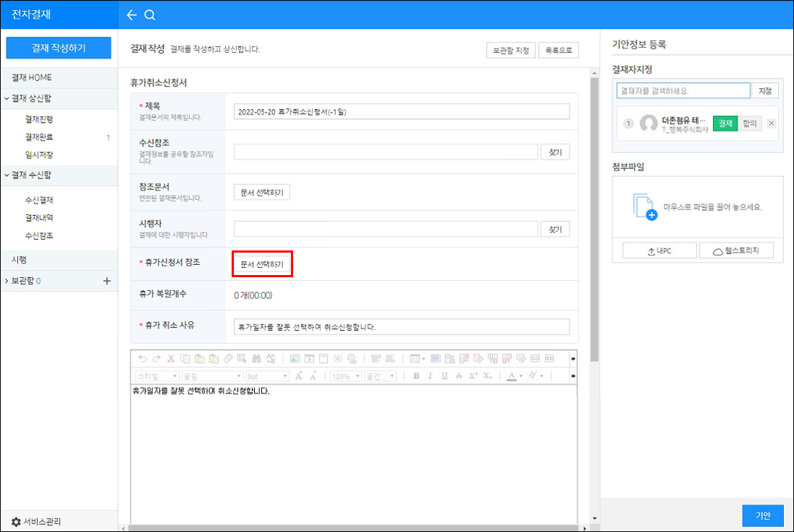Screen dimensions: 794x532
Task: Open font color picker arrow in editor
Action: pyautogui.click(x=520, y=376)
